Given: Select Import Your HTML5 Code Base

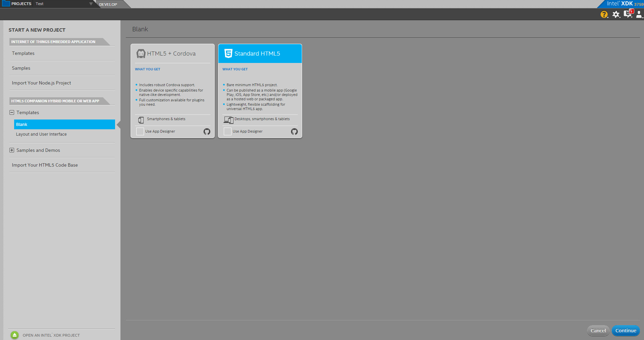Looking at the screenshot, I should [45, 165].
